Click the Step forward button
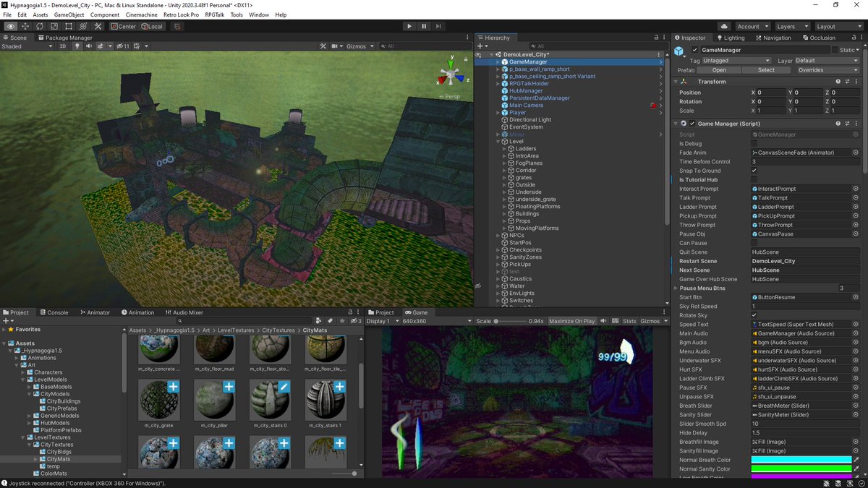Screen dimensions: 868x488 pos(439,26)
